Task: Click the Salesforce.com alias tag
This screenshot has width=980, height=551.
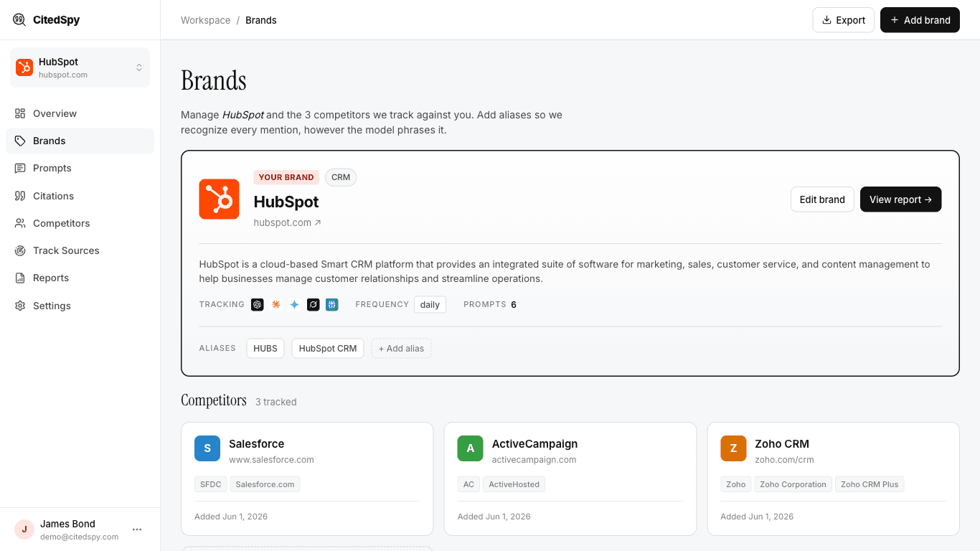Action: [265, 484]
